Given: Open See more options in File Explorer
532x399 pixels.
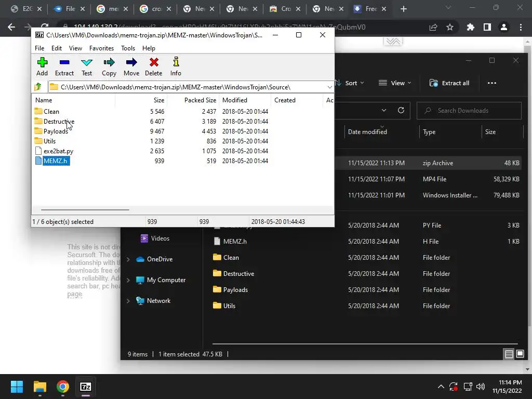Looking at the screenshot, I should point(491,83).
